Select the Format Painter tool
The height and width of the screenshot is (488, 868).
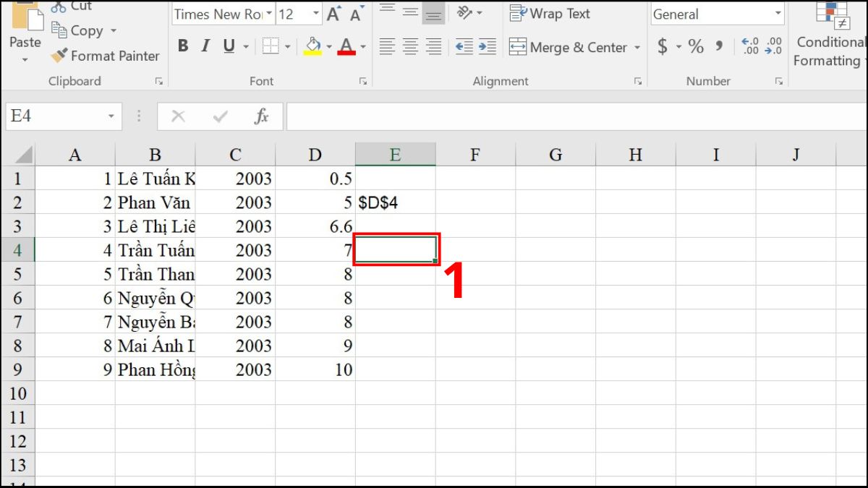[104, 56]
